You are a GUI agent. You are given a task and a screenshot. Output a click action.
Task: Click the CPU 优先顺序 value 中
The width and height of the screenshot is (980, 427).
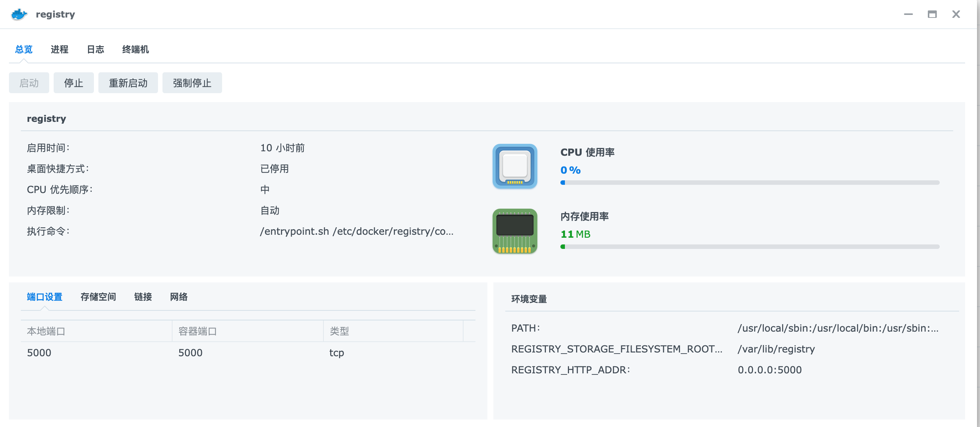pos(265,190)
